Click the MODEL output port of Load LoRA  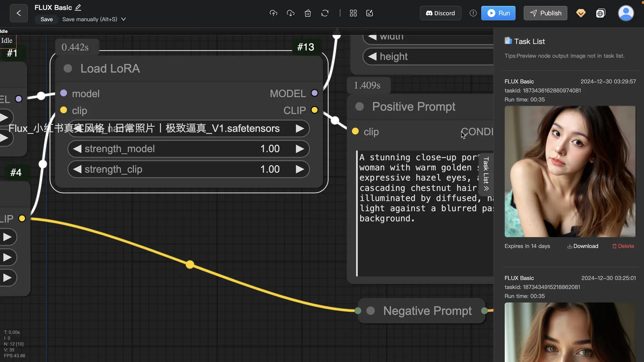314,93
